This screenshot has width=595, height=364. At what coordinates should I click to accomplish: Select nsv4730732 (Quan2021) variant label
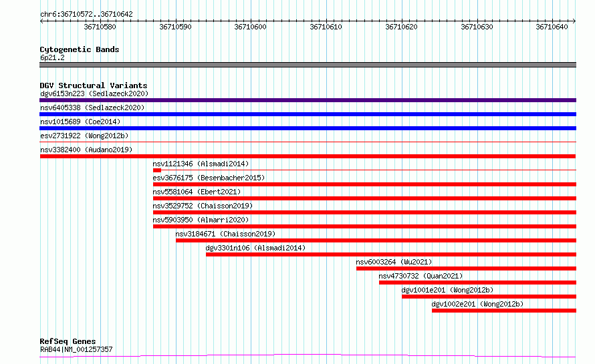(421, 276)
